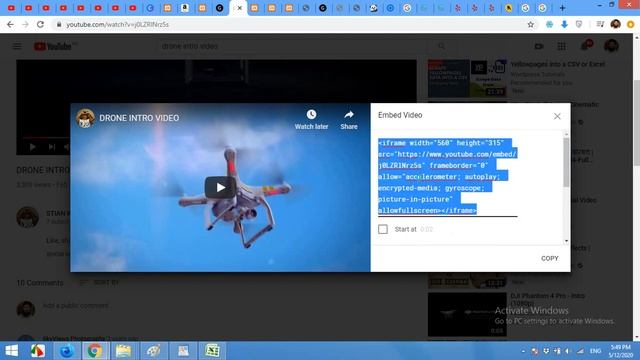
Task: Enable the Start at checkbox
Action: tap(383, 229)
